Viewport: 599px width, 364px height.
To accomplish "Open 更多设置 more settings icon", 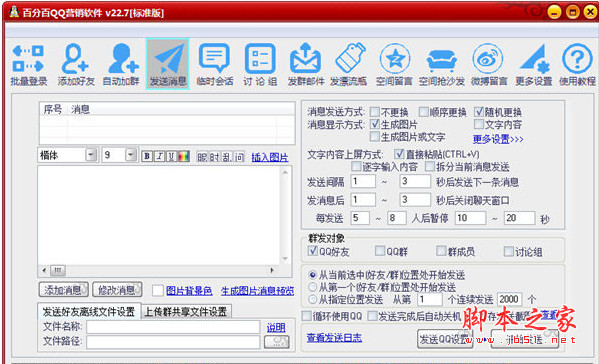I will point(534,64).
